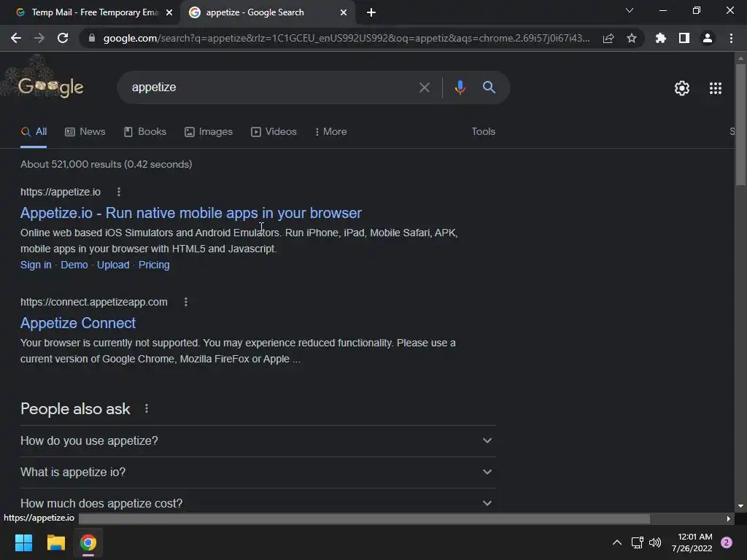Go forward with the browser forward arrow
Viewport: 747px width, 560px height.
click(x=39, y=38)
